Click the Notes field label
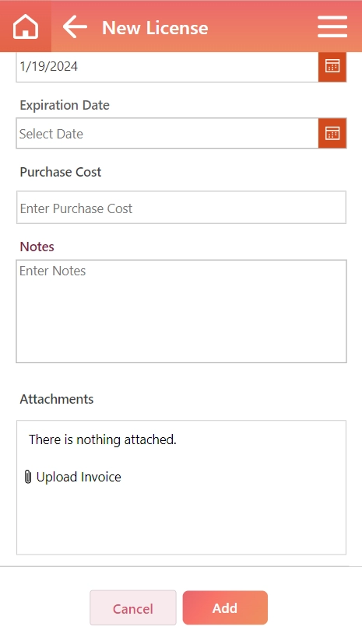Viewport: 362px width, 644px height. [37, 247]
